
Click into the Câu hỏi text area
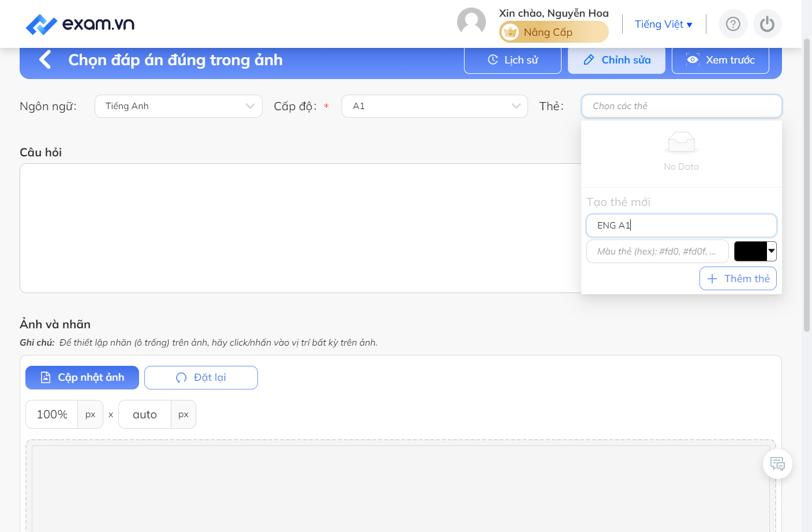point(300,228)
